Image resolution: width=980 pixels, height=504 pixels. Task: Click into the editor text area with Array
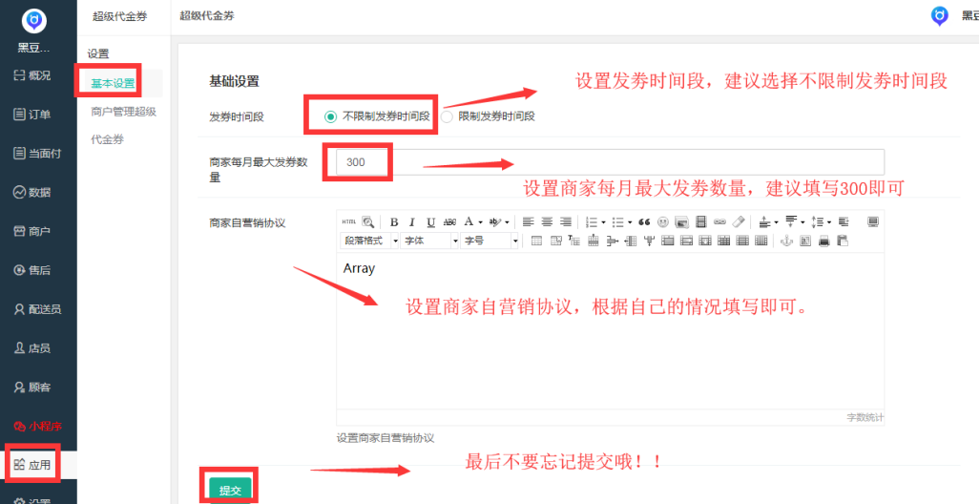click(610, 331)
